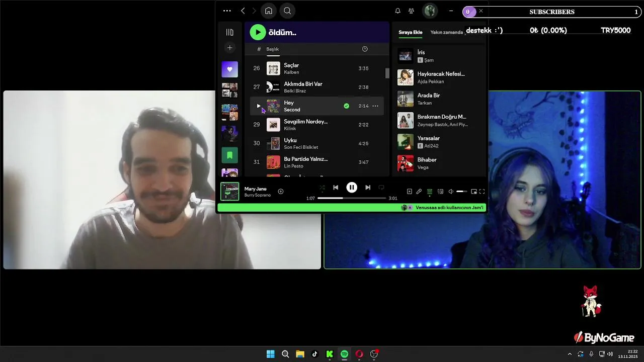Open the friend activity icon
This screenshot has height=362, width=644.
point(412,11)
